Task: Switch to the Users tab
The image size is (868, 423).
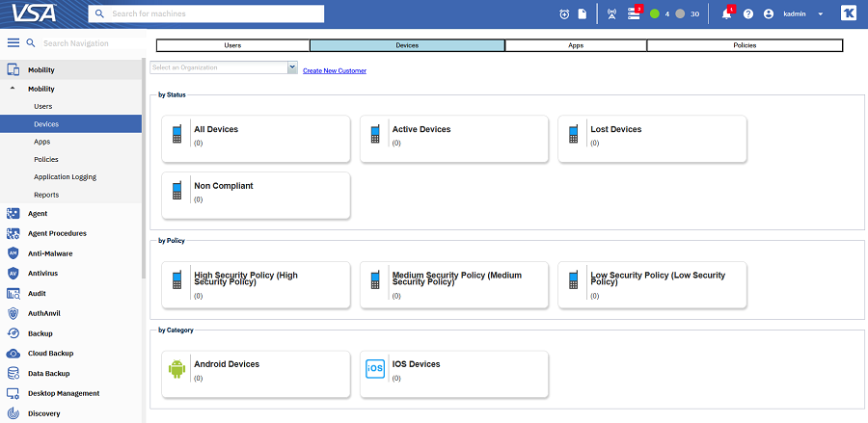Action: (233, 45)
